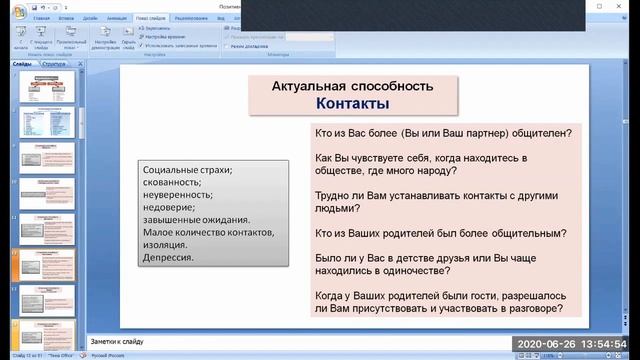Click line завышенные ожидания. in gray box

196,220
